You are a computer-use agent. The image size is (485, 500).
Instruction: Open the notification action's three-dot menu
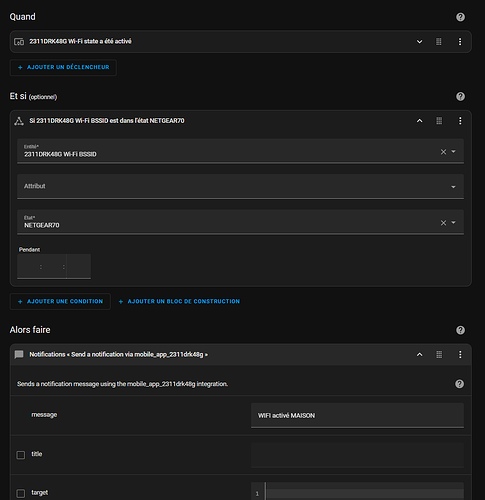pos(460,354)
